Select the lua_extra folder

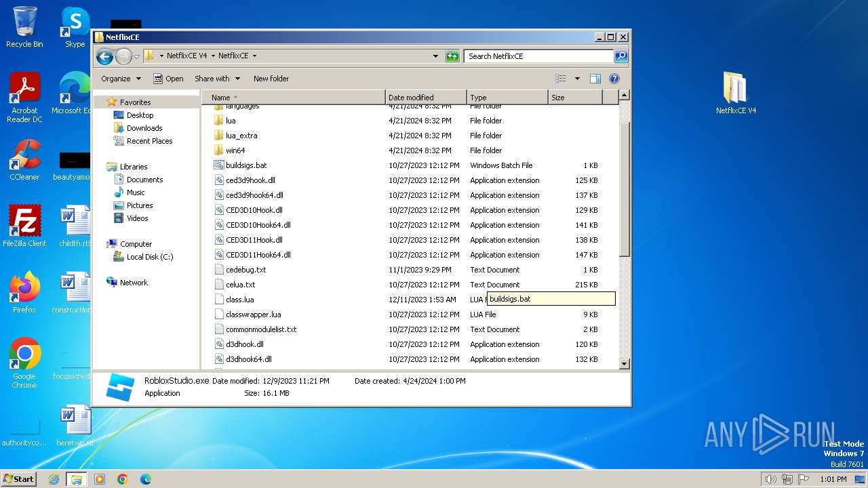241,136
